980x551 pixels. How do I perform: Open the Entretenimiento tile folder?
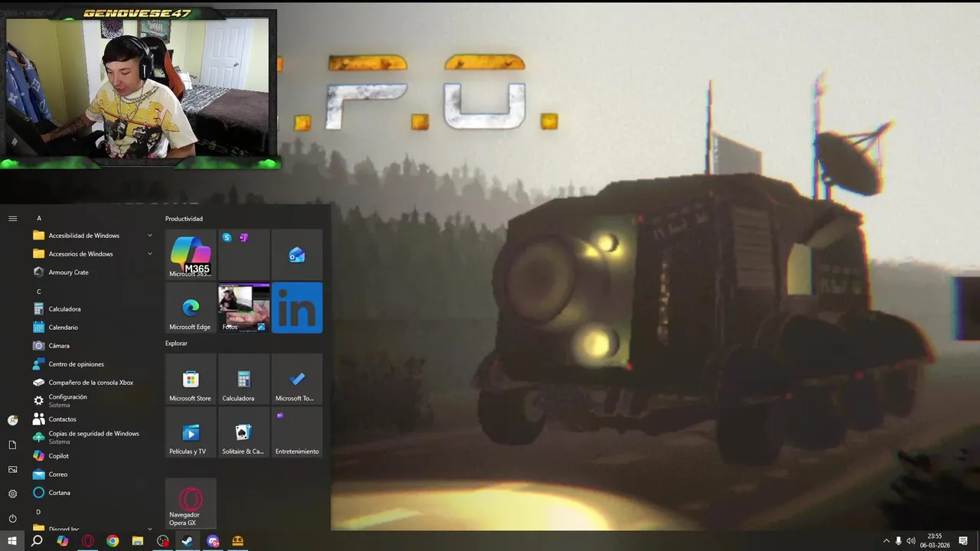pos(297,432)
